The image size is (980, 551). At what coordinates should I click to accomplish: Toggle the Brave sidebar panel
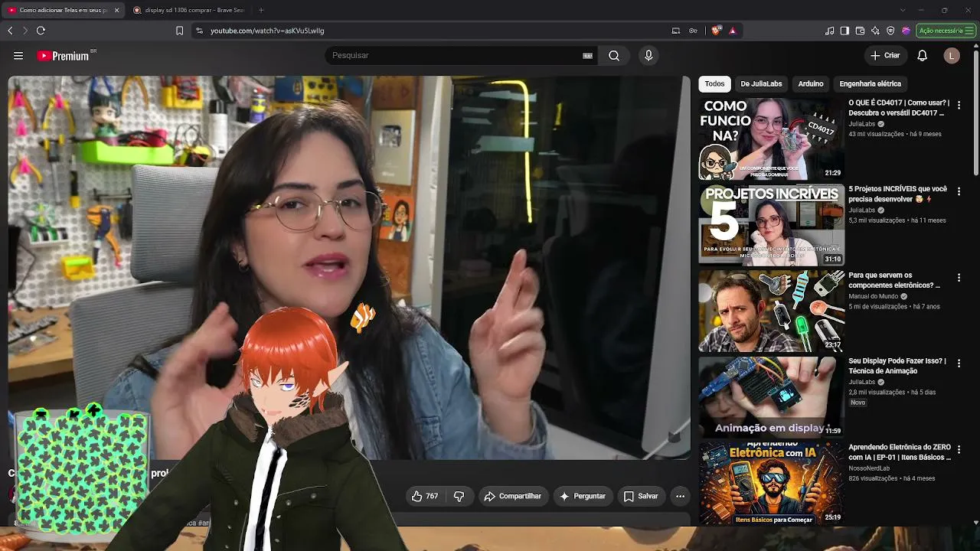844,31
